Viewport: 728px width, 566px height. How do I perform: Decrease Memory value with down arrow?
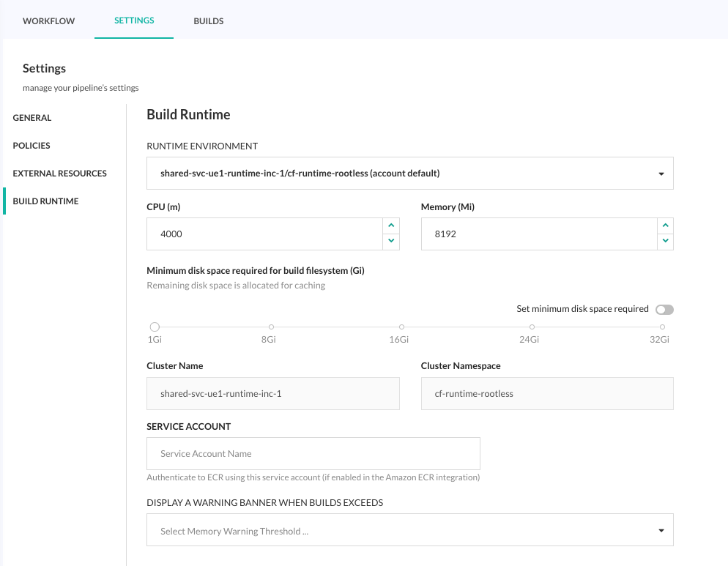(x=665, y=241)
